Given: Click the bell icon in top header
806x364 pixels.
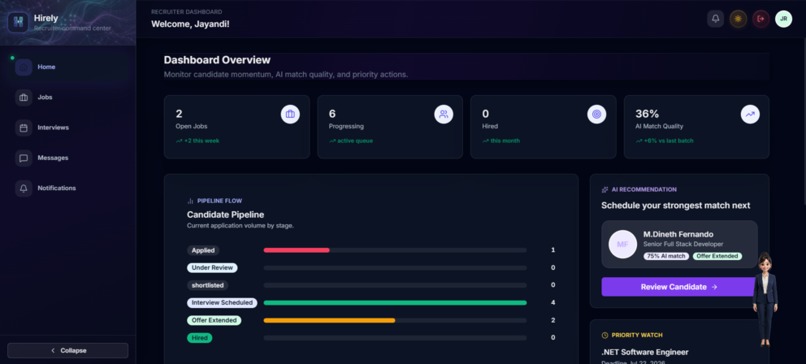Looking at the screenshot, I should tap(715, 19).
